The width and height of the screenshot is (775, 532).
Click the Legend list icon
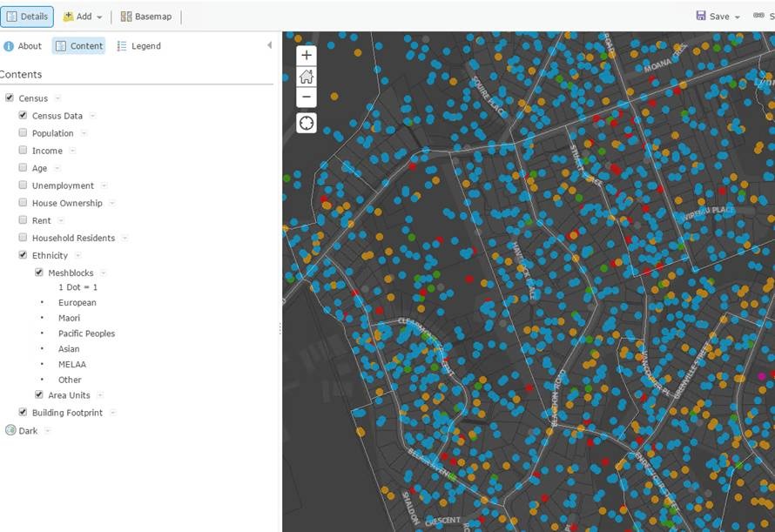coord(122,46)
